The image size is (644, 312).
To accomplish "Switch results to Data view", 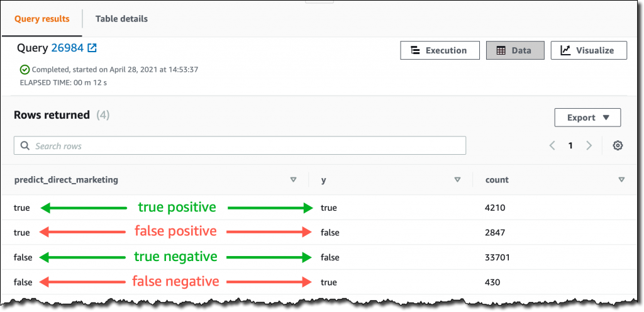I will pos(515,50).
